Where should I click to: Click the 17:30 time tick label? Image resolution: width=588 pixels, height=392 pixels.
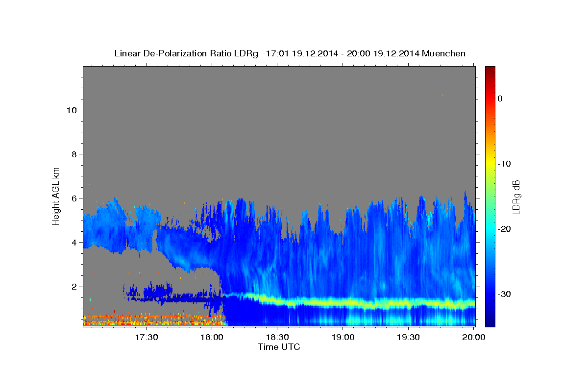pyautogui.click(x=146, y=338)
